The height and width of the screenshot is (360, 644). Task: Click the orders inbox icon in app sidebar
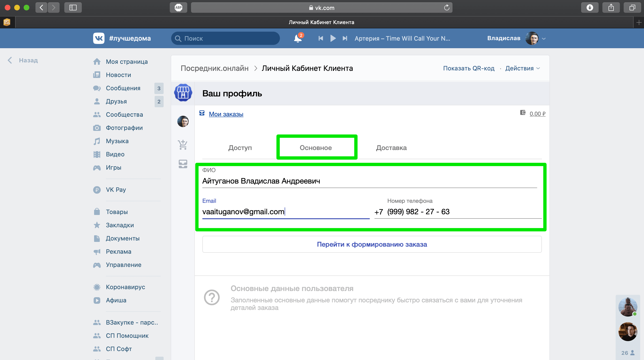[183, 164]
